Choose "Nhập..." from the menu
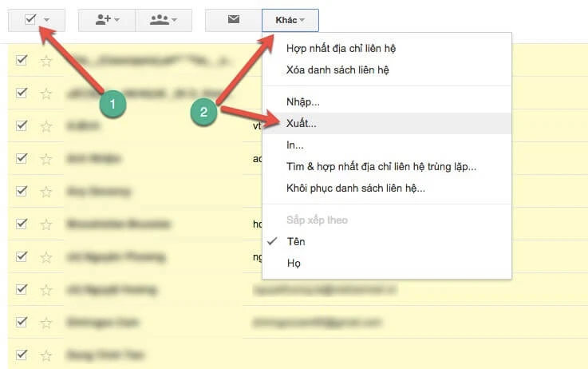 coord(303,102)
